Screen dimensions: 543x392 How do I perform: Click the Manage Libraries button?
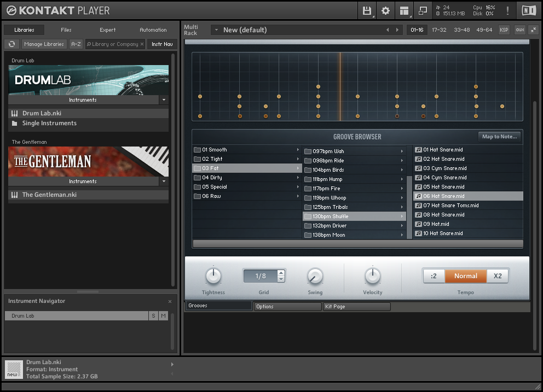coord(44,44)
